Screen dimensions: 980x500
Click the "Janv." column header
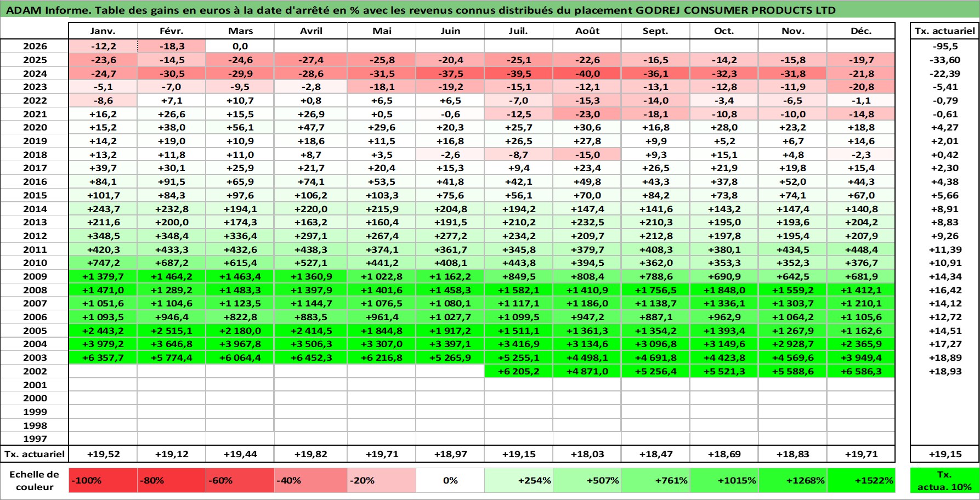103,31
